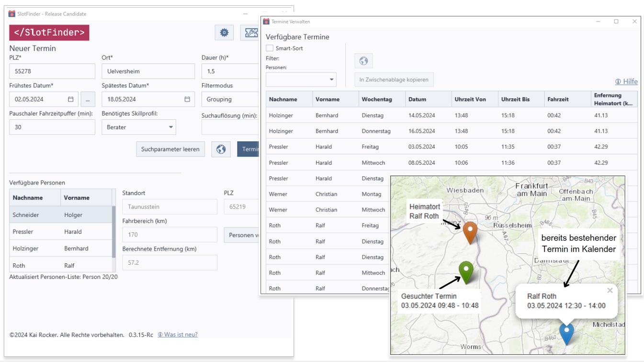
Task: Click the tools icon beside the gear
Action: click(x=250, y=33)
